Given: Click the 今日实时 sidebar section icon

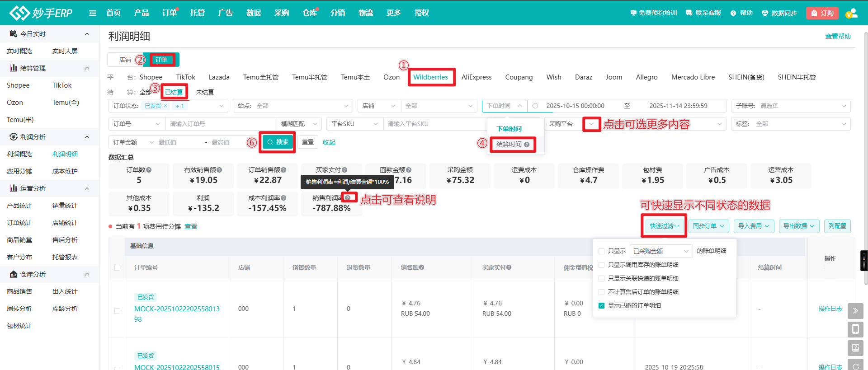Looking at the screenshot, I should (14, 34).
